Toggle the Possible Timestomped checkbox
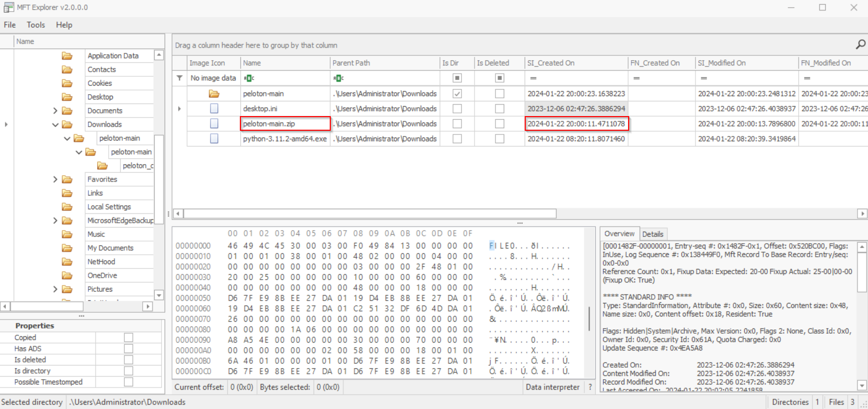Image resolution: width=868 pixels, height=409 pixels. 129,382
